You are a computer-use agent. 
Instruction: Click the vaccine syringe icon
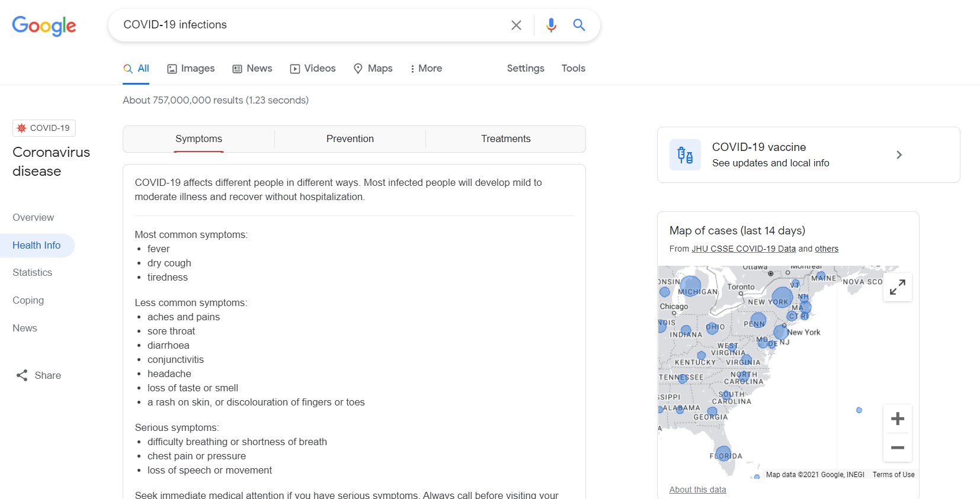click(x=685, y=155)
